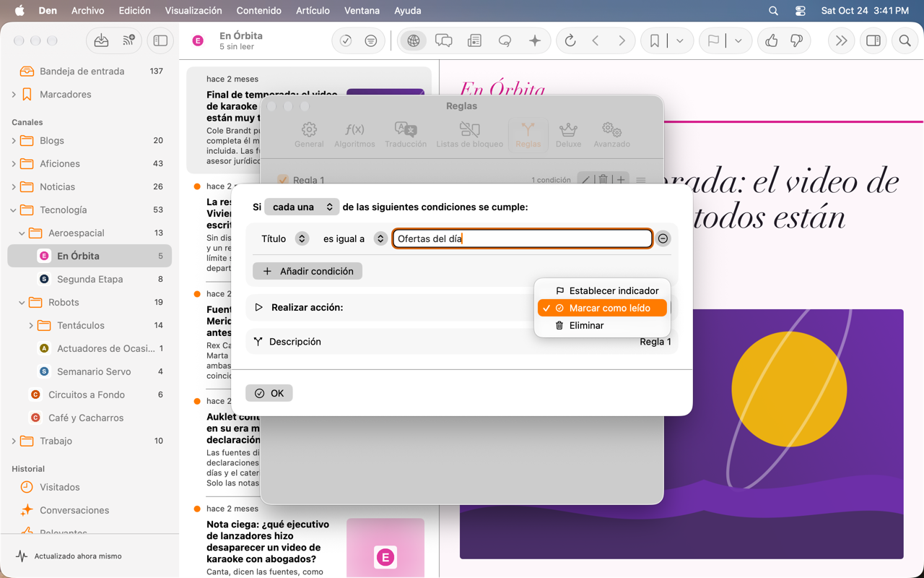Go to the next article arrow
Image resolution: width=924 pixels, height=578 pixels.
click(x=622, y=41)
